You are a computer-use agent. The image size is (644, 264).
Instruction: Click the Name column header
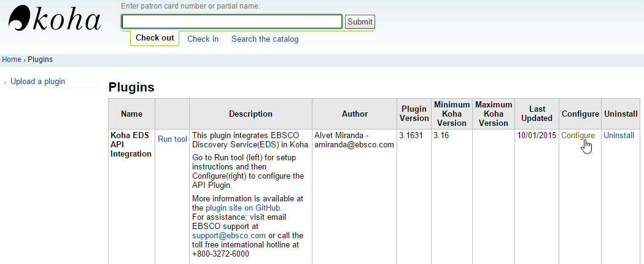(132, 114)
